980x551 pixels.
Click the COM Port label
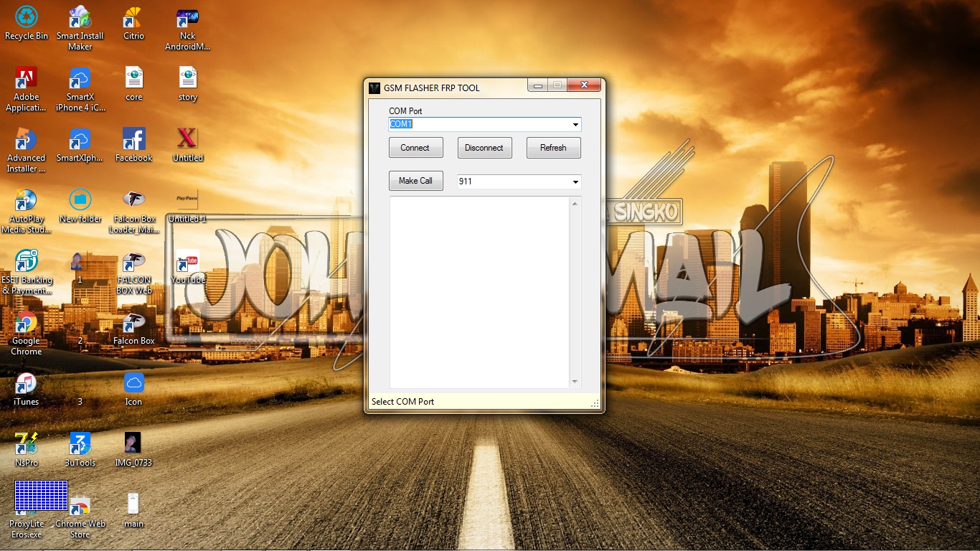405,111
